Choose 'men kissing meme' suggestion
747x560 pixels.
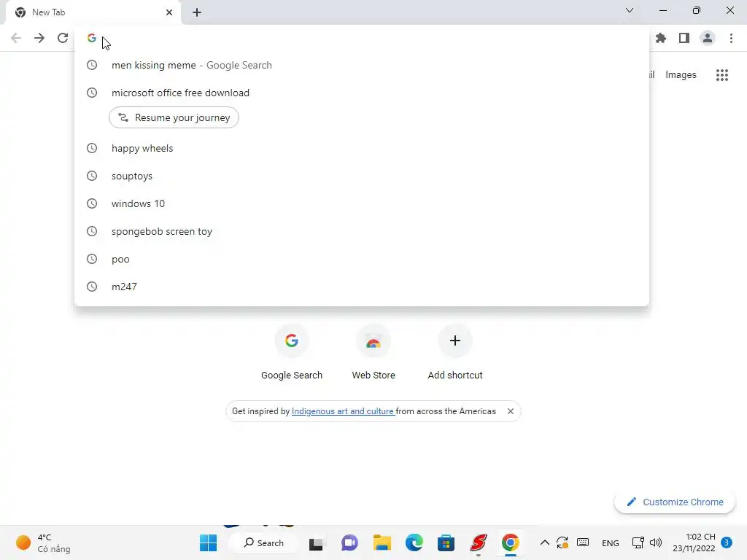pos(362,65)
